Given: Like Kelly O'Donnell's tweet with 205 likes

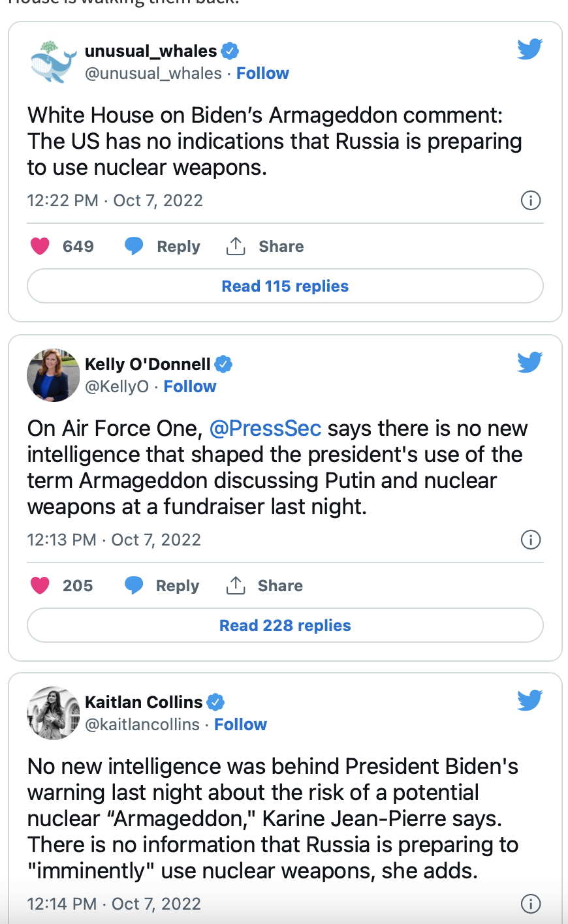Looking at the screenshot, I should coord(40,585).
